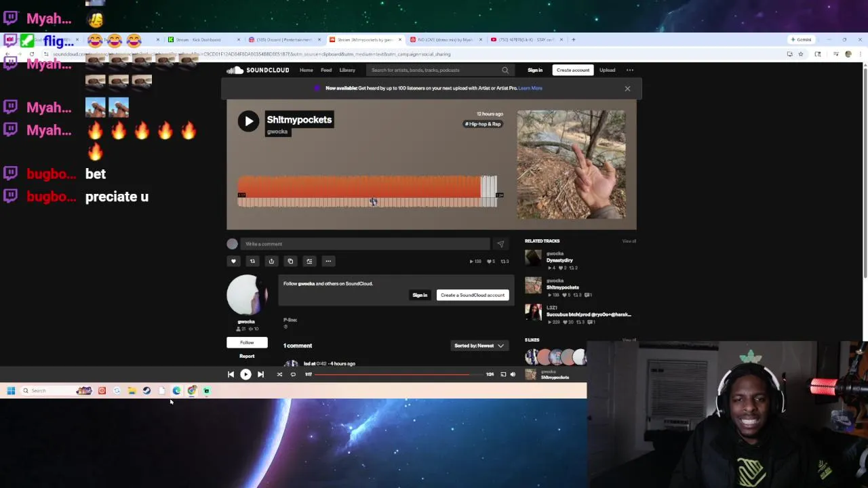
Task: Open the commenter avatar in the first comment
Action: tap(291, 365)
